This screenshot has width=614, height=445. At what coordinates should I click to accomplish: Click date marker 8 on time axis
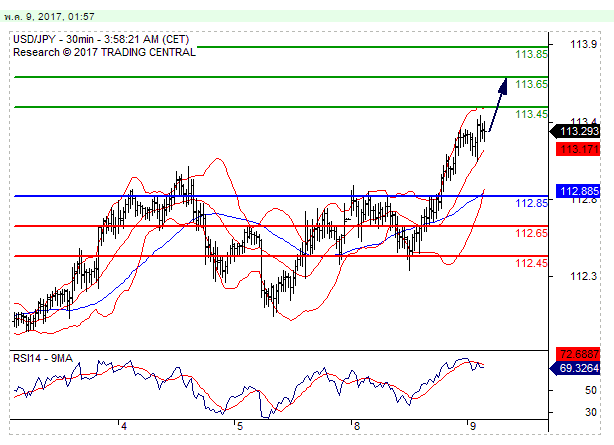pyautogui.click(x=356, y=427)
